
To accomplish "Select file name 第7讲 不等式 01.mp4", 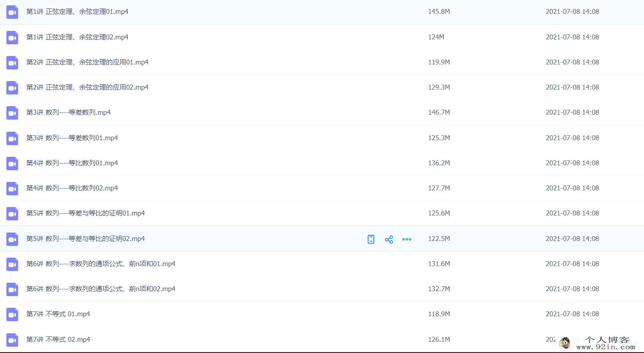I will (x=58, y=314).
